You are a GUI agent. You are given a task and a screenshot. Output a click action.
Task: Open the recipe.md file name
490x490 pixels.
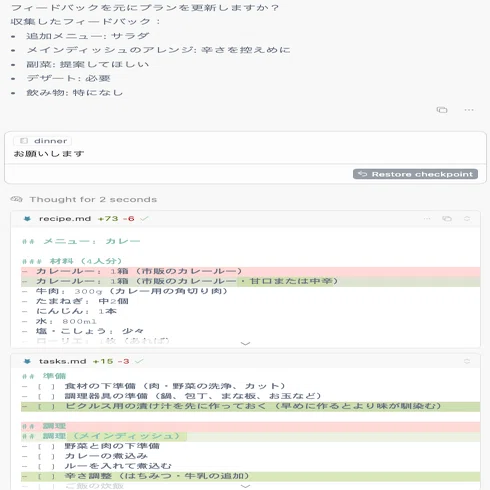[65, 219]
